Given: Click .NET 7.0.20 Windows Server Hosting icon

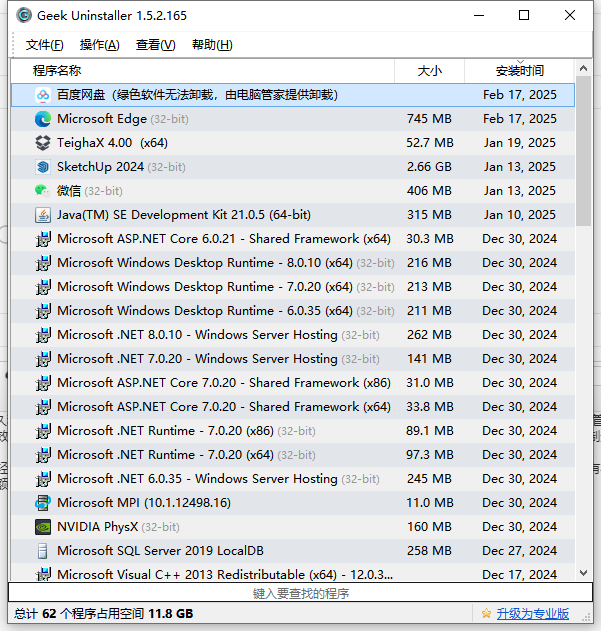Looking at the screenshot, I should (43, 359).
